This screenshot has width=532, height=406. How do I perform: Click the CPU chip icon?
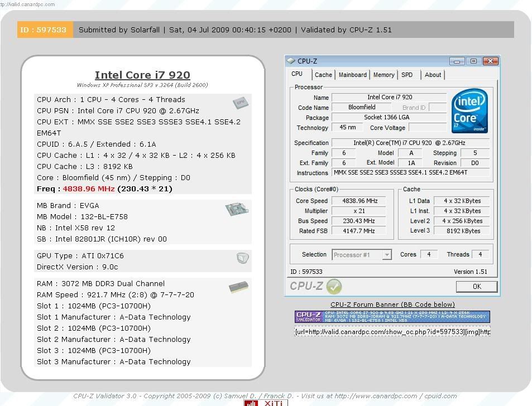tap(240, 103)
